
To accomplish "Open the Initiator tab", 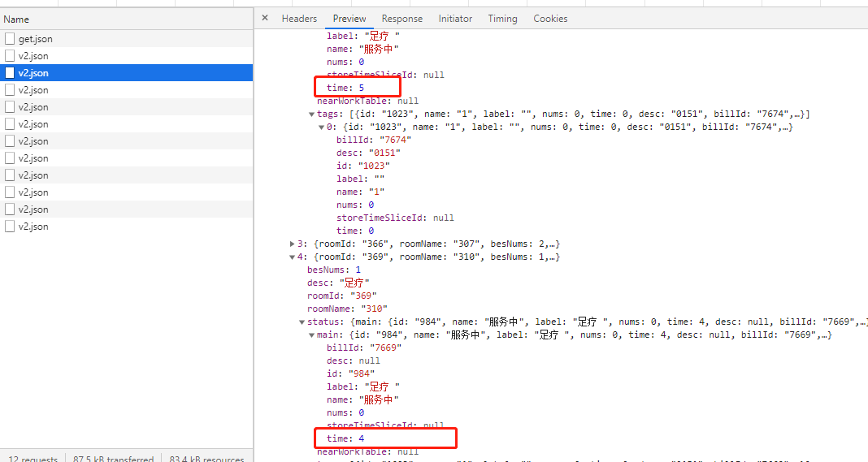I will pyautogui.click(x=455, y=18).
